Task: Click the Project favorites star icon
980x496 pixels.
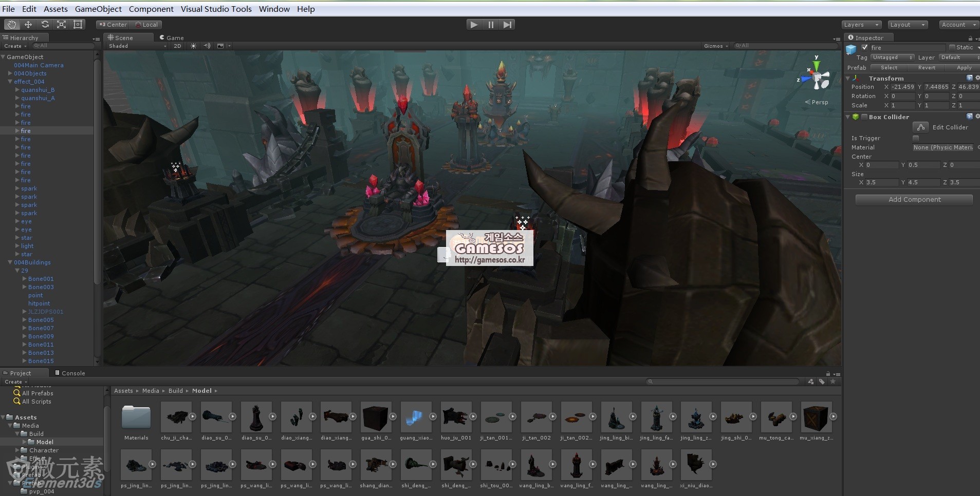Action: point(833,381)
